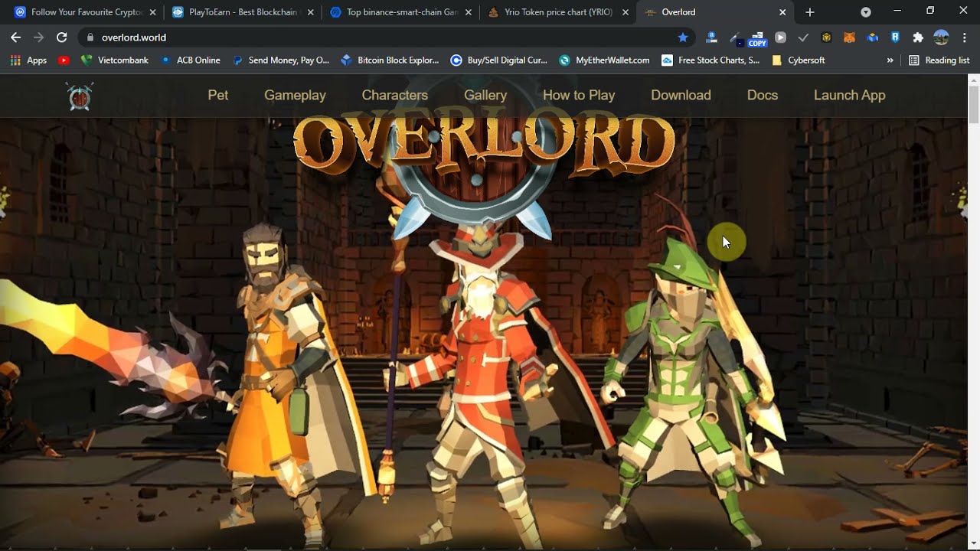980x551 pixels.
Task: View site info via the padlock icon
Action: click(90, 37)
